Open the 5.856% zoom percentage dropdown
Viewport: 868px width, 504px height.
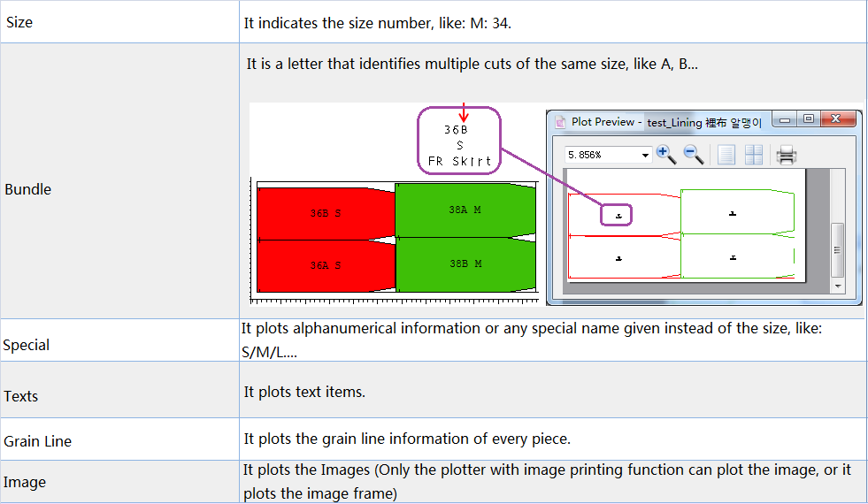644,155
